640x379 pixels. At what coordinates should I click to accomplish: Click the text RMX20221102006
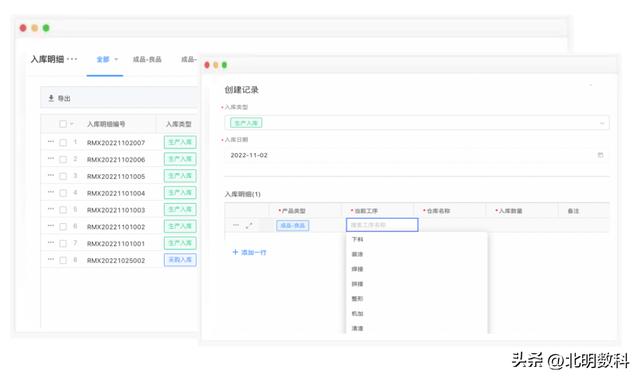(116, 160)
